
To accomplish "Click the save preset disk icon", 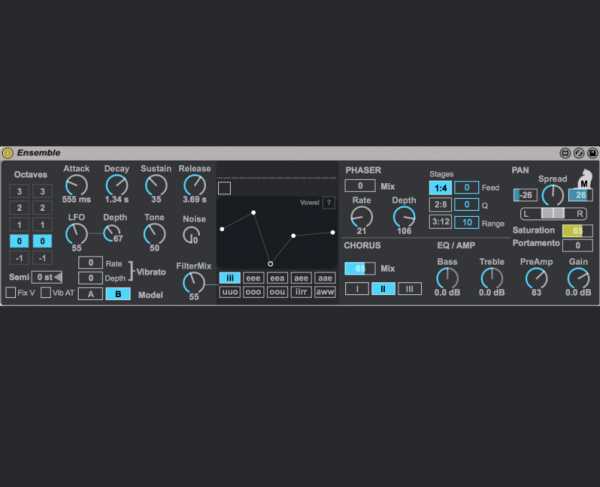I will (x=592, y=153).
